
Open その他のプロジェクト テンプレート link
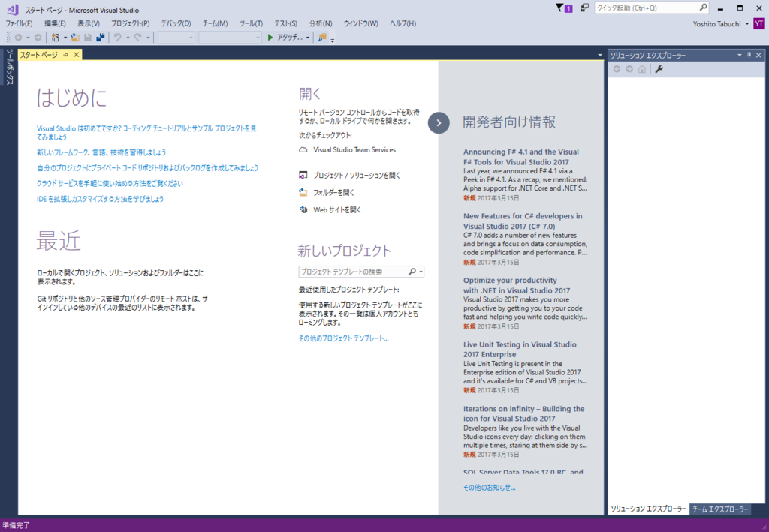coord(343,338)
